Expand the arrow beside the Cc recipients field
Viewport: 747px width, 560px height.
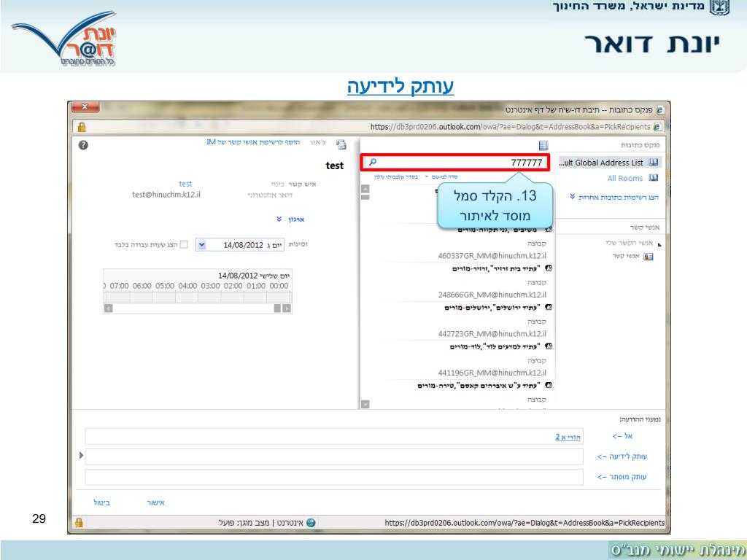[81, 455]
